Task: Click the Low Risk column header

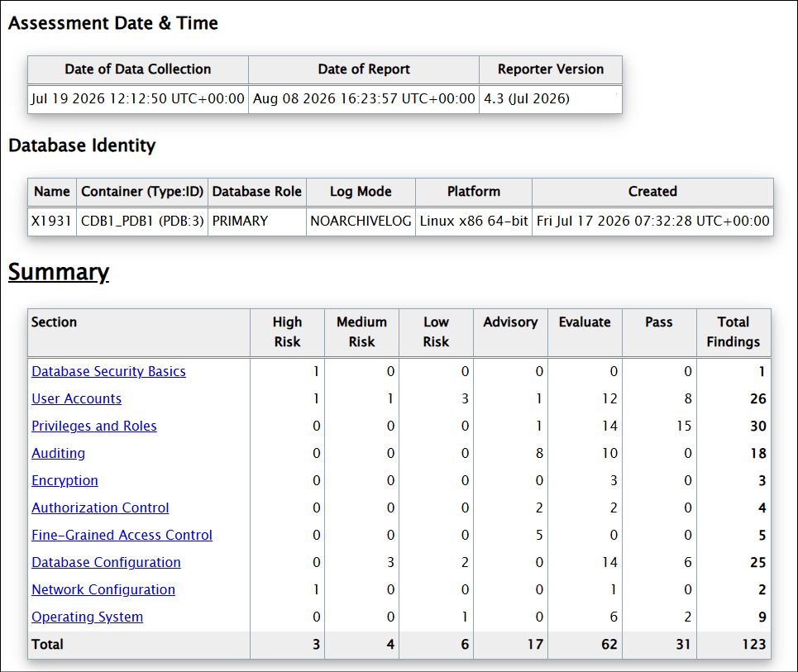Action: (x=436, y=332)
